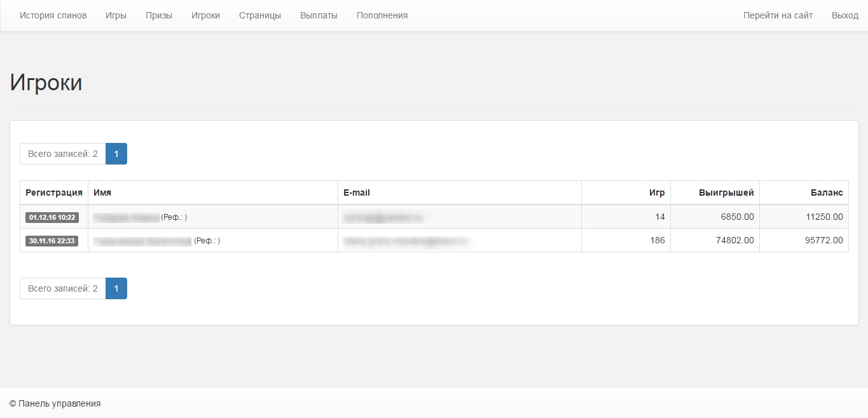The image size is (868, 418).
Task: Open the История спинов menu item
Action: (53, 15)
